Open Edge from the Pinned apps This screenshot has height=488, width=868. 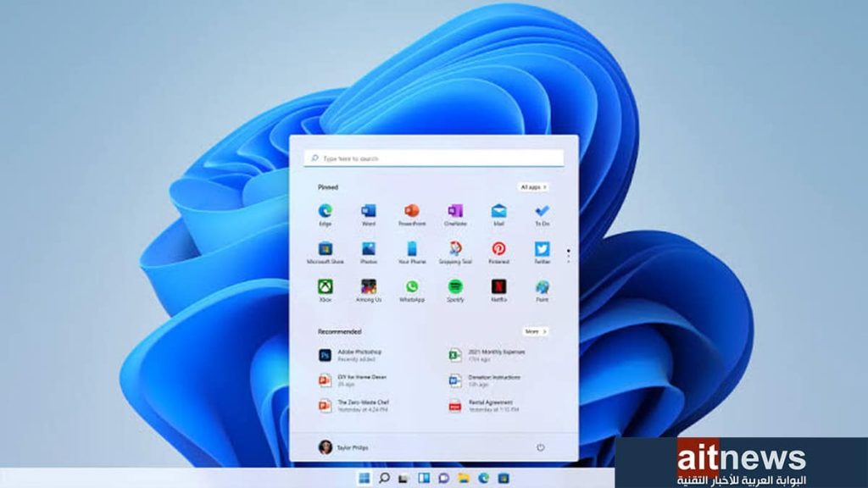[x=325, y=214]
